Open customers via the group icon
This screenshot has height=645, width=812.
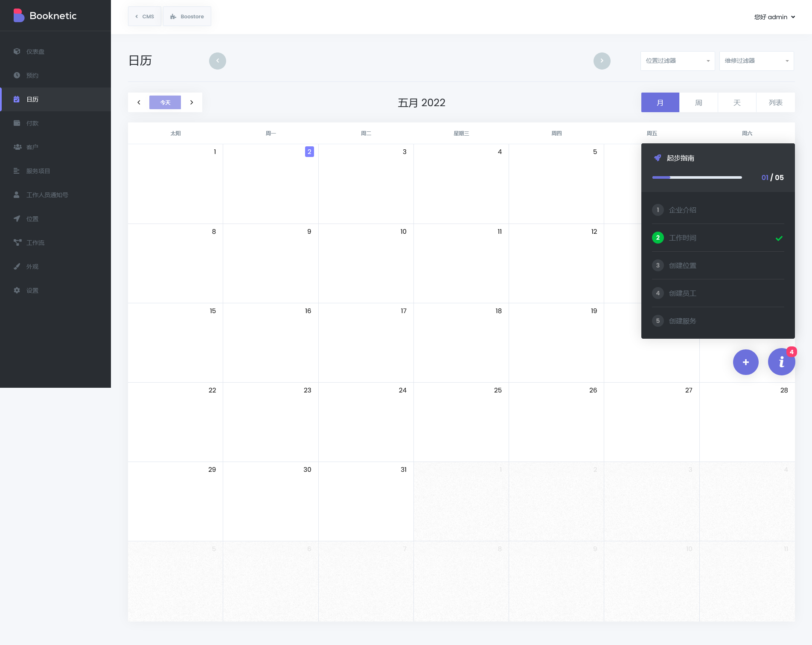click(x=17, y=147)
